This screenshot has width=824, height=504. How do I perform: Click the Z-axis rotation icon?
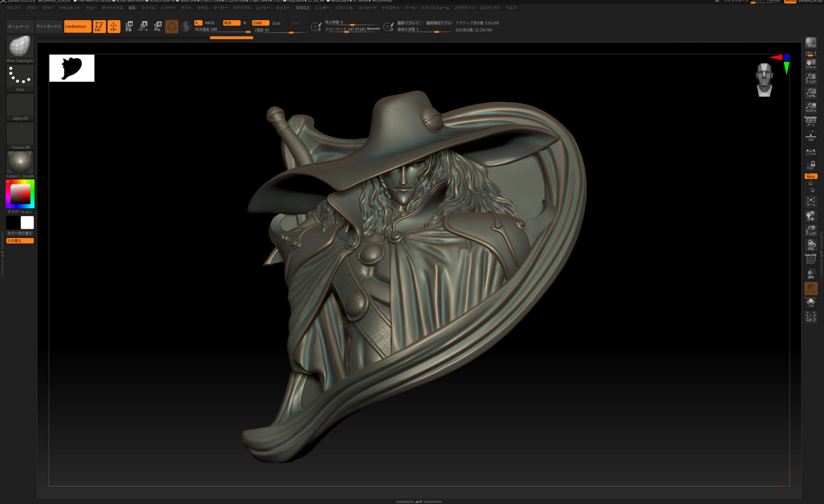(x=813, y=190)
